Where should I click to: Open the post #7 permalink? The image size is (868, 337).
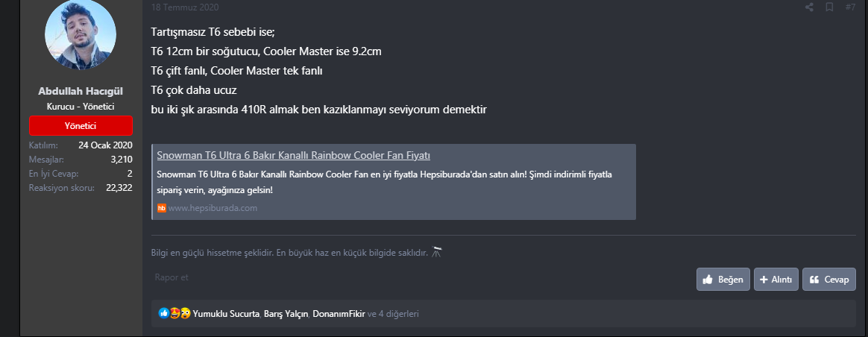point(850,7)
